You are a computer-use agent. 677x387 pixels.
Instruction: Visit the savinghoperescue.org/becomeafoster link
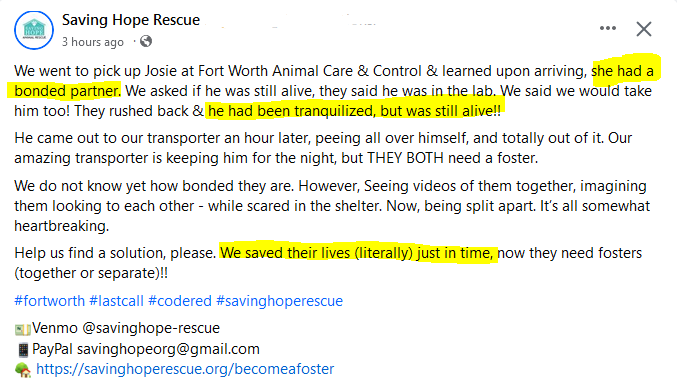(185, 369)
